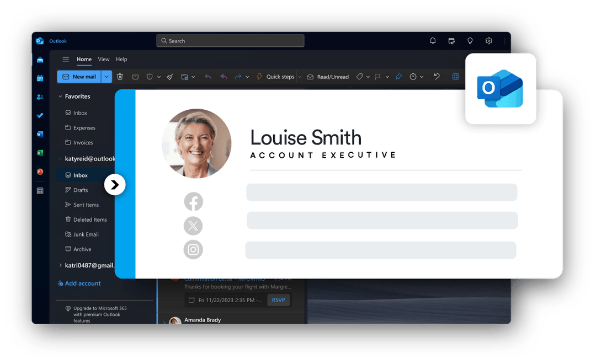
Task: Click the Add account link
Action: pyautogui.click(x=79, y=283)
